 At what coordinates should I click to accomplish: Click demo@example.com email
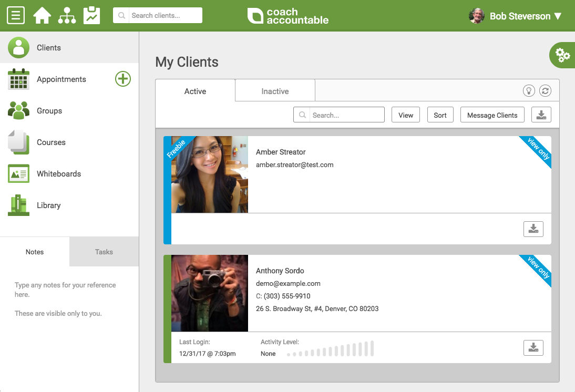(x=288, y=283)
